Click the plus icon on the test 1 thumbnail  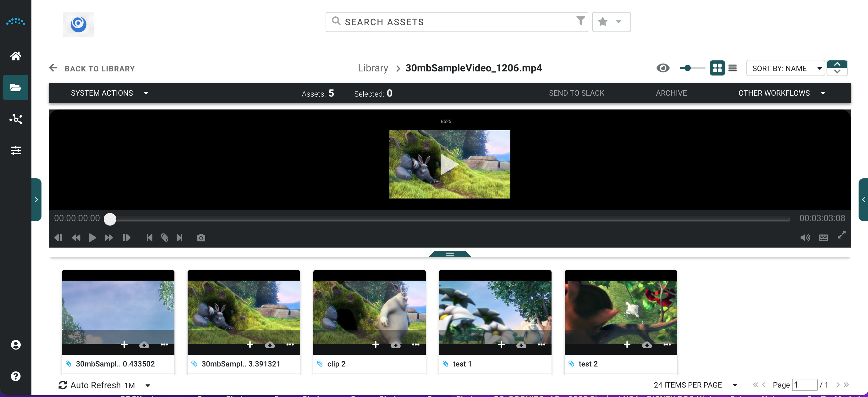tap(501, 345)
